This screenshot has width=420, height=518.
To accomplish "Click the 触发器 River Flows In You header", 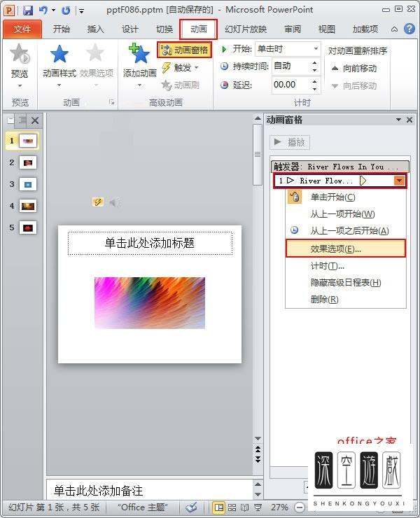I will pos(339,167).
